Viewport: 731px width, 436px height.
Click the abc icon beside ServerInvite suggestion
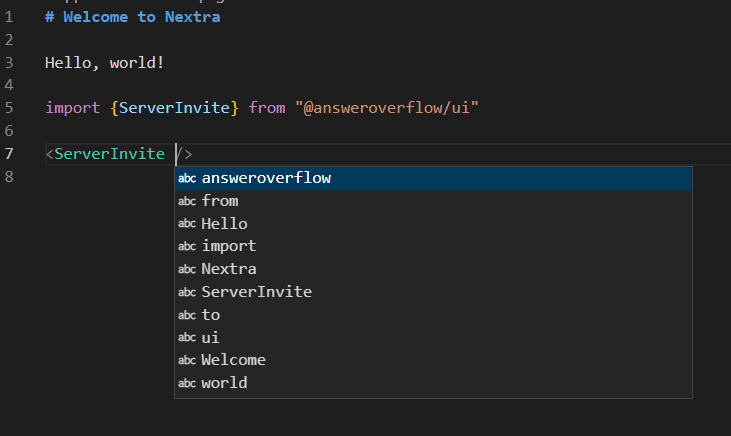click(187, 292)
